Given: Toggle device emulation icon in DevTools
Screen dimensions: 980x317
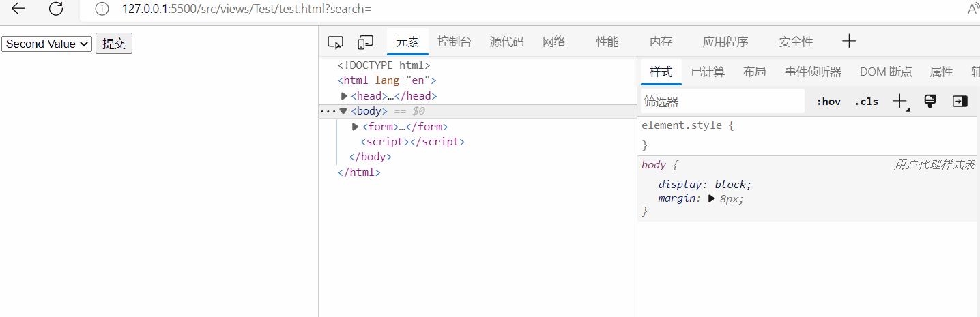Looking at the screenshot, I should pyautogui.click(x=366, y=42).
